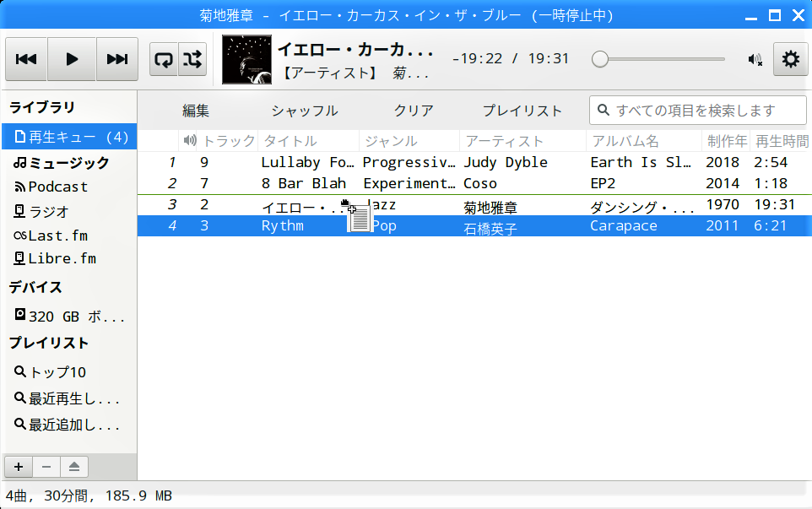Image resolution: width=812 pixels, height=509 pixels.
Task: Sort by タイトル column header
Action: [x=309, y=140]
